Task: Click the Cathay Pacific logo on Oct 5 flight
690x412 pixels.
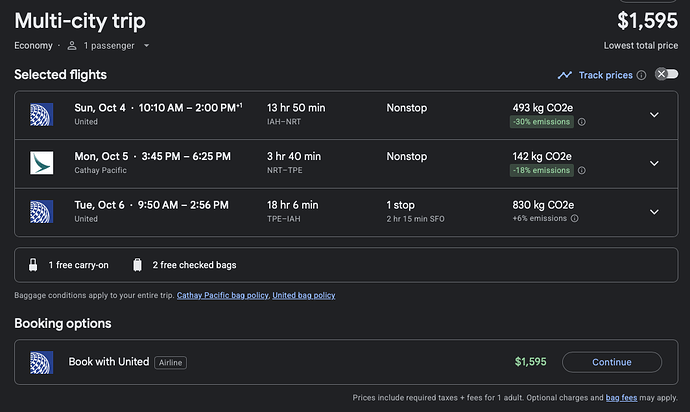Action: [41, 163]
